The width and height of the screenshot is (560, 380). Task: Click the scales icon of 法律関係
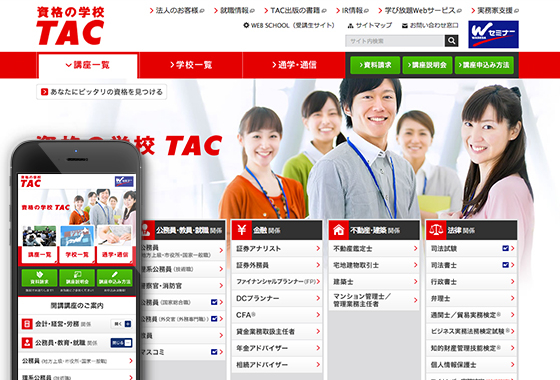[x=436, y=230]
